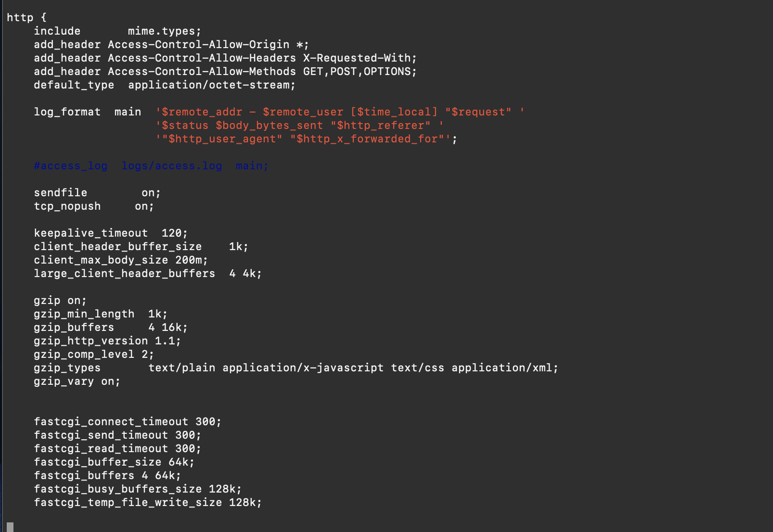Image resolution: width=773 pixels, height=532 pixels.
Task: Click the Access-Control-Allow-Origin header line
Action: (171, 45)
